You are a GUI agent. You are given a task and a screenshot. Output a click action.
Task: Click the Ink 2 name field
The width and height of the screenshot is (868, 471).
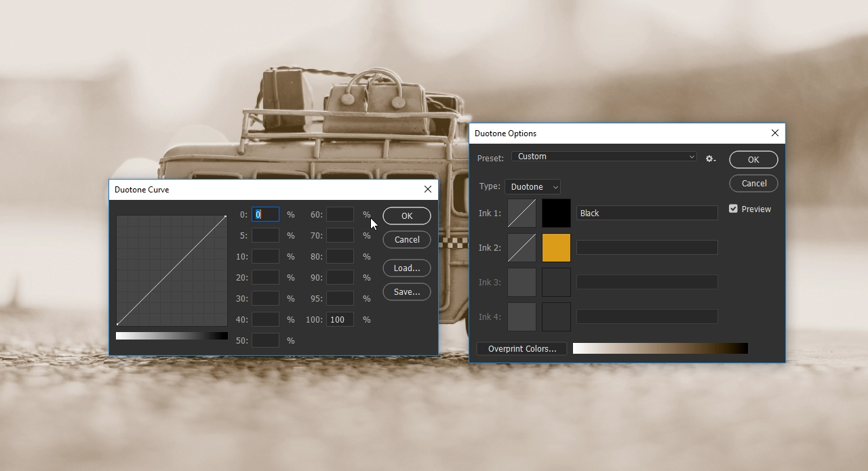tap(647, 248)
